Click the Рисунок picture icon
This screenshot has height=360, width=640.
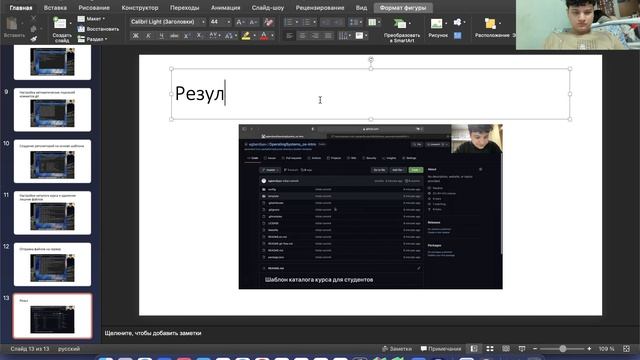coord(436,23)
